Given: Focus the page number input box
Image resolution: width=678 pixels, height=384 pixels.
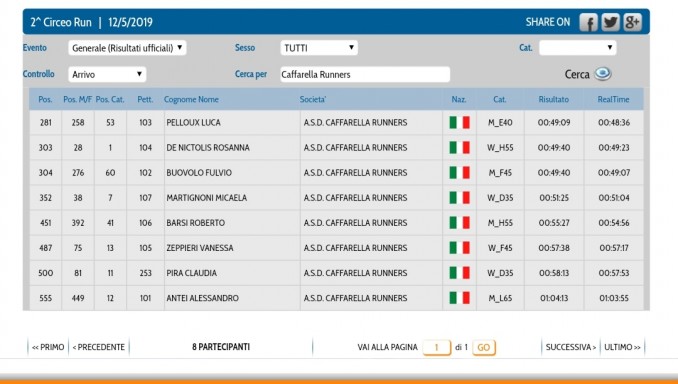Looking at the screenshot, I should 437,347.
